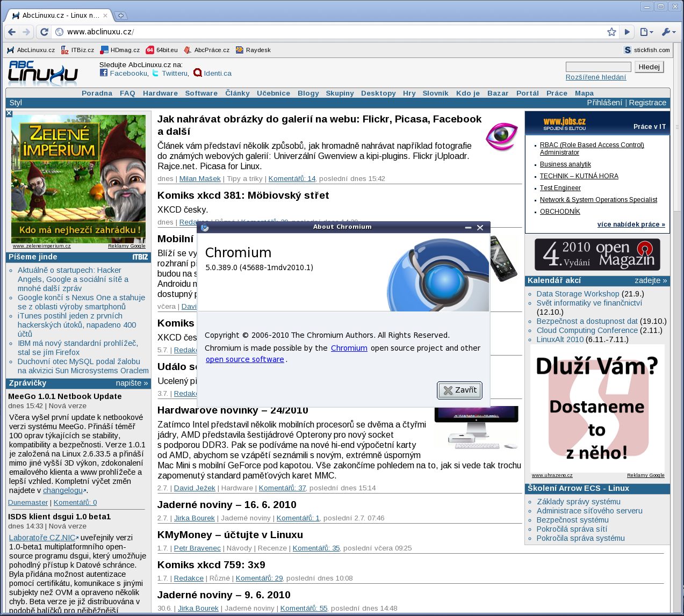Open the Software menu item
This screenshot has width=684, height=616.
pyautogui.click(x=201, y=93)
